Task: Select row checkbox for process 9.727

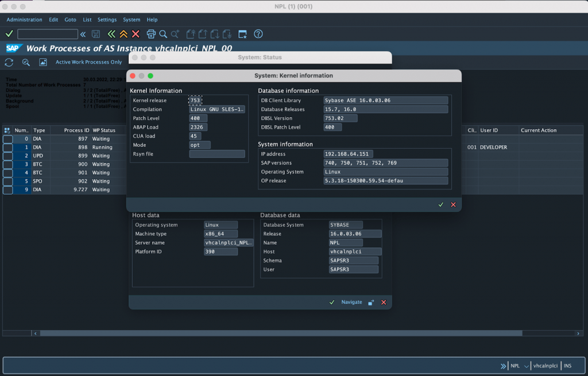Action: pyautogui.click(x=8, y=189)
